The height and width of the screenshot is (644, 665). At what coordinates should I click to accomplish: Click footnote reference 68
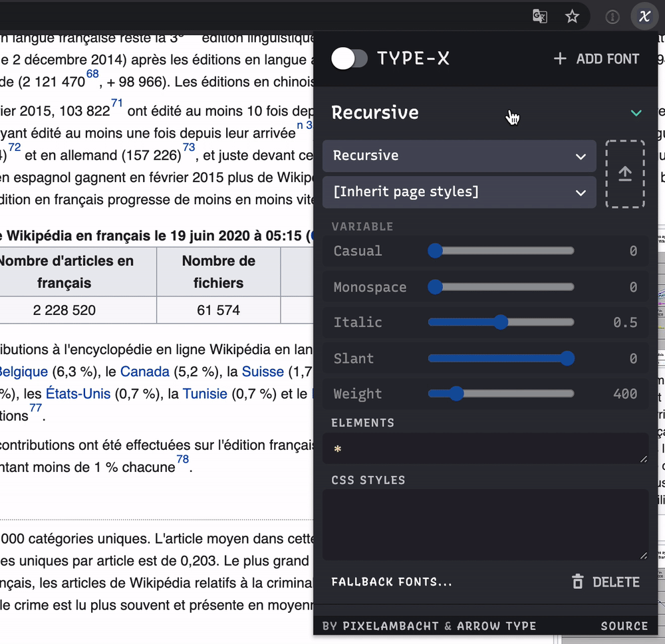pos(92,74)
